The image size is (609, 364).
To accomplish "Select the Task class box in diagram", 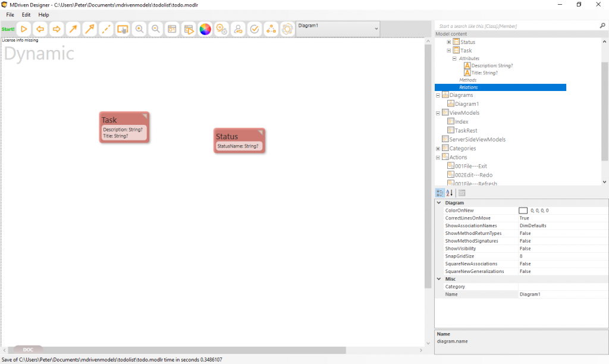I will 124,127.
